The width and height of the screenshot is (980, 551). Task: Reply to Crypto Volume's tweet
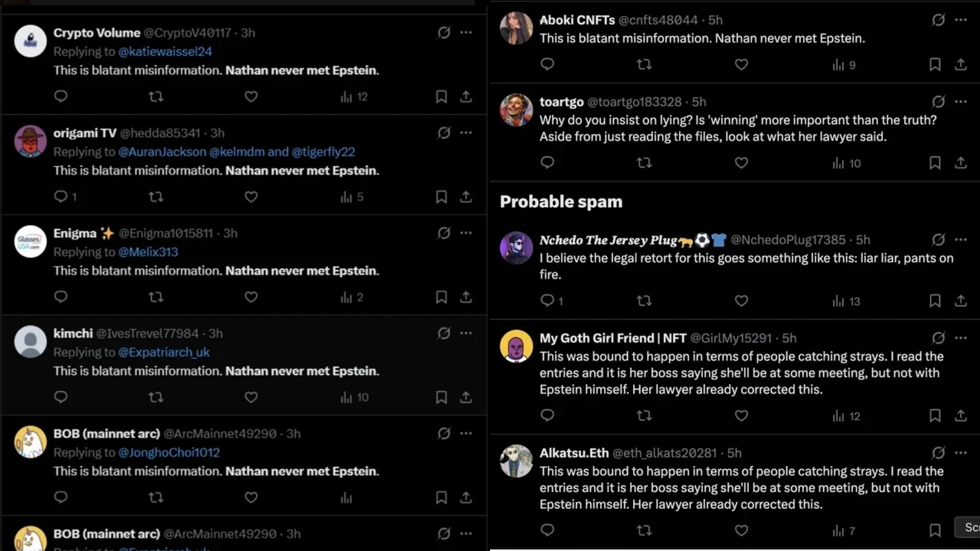[61, 96]
